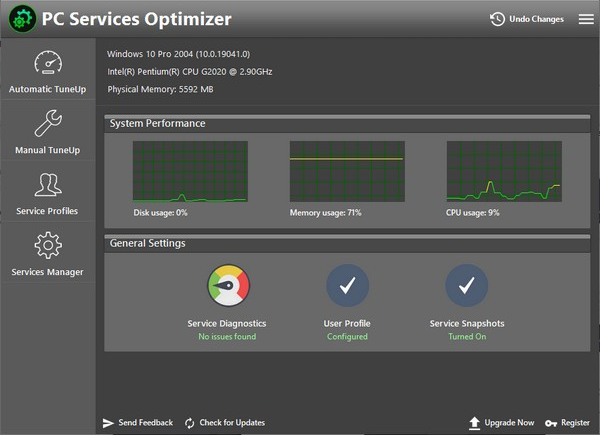Click the Memory usage graph
Image resolution: width=600 pixels, height=436 pixels.
(347, 171)
